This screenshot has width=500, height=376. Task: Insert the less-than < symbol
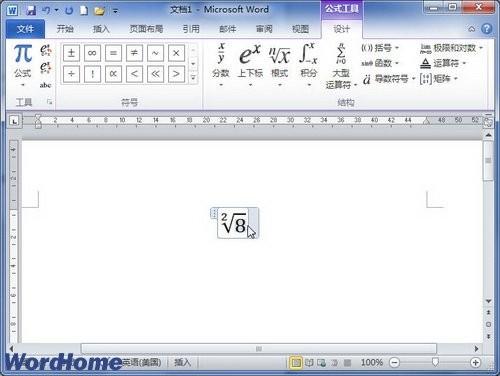coord(134,74)
